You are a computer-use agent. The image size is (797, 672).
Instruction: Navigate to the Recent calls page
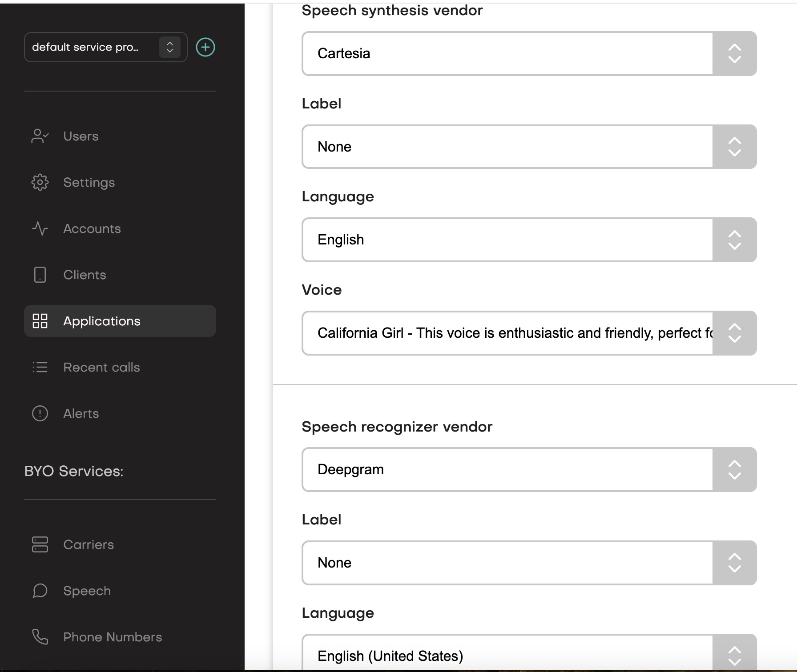click(x=101, y=367)
